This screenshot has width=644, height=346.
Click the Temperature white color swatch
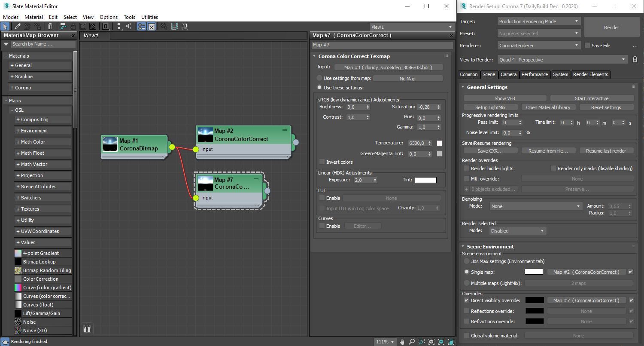(439, 143)
